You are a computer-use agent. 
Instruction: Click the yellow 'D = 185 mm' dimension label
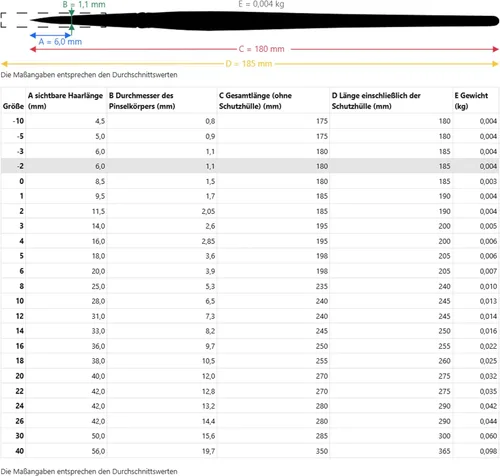tap(249, 63)
